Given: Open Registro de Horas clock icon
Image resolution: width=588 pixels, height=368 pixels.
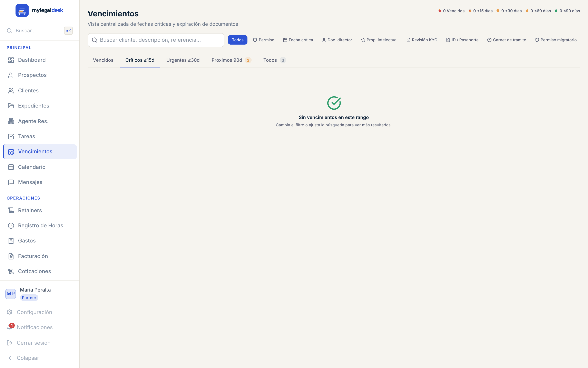Looking at the screenshot, I should click(x=11, y=226).
